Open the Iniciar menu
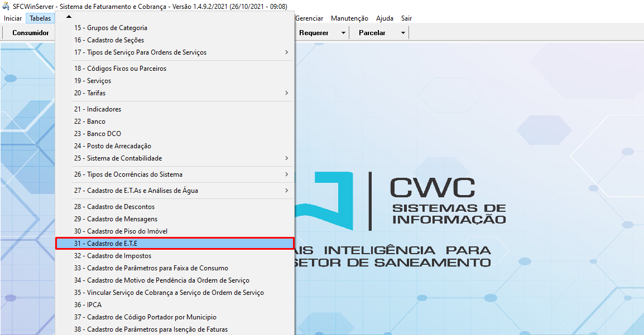 pos(13,18)
